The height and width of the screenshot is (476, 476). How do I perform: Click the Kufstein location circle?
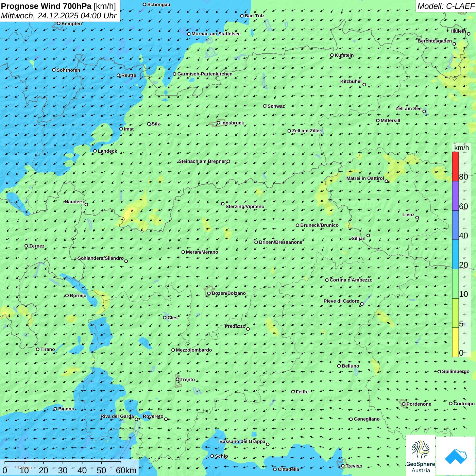pos(332,55)
